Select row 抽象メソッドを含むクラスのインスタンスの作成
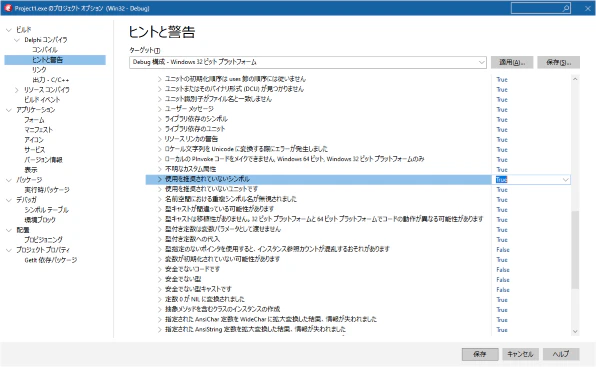The height and width of the screenshot is (367, 596). click(222, 309)
